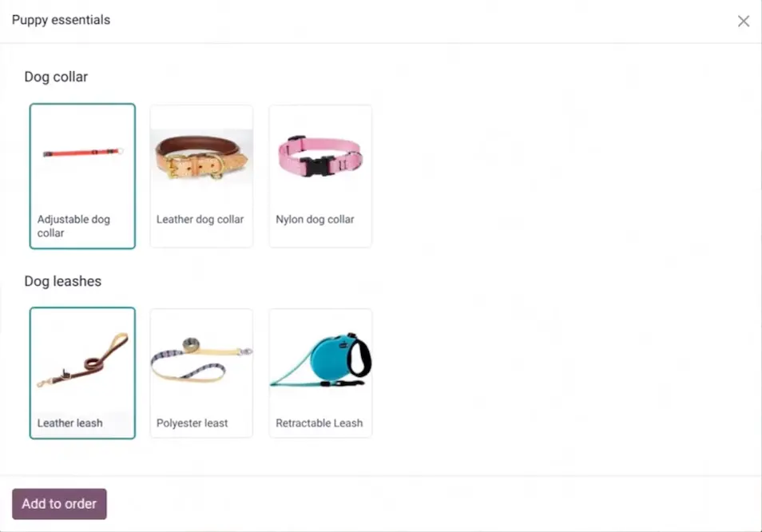The image size is (762, 532).
Task: Close the Puppy essentials dialog
Action: [x=743, y=21]
